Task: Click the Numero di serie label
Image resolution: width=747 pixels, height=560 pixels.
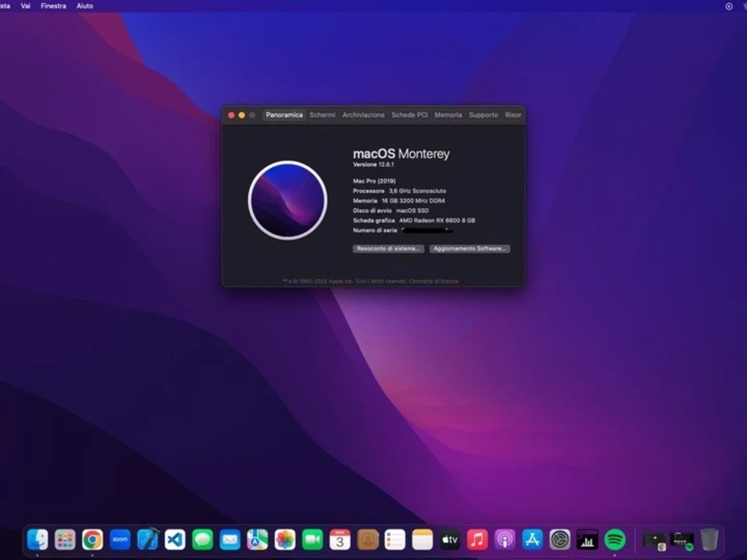Action: coord(375,231)
